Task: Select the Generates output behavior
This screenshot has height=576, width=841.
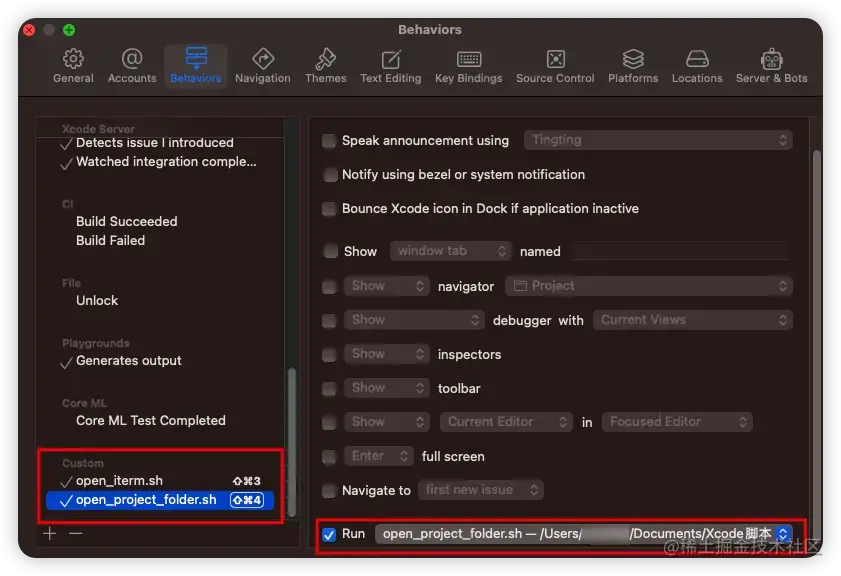Action: [129, 361]
